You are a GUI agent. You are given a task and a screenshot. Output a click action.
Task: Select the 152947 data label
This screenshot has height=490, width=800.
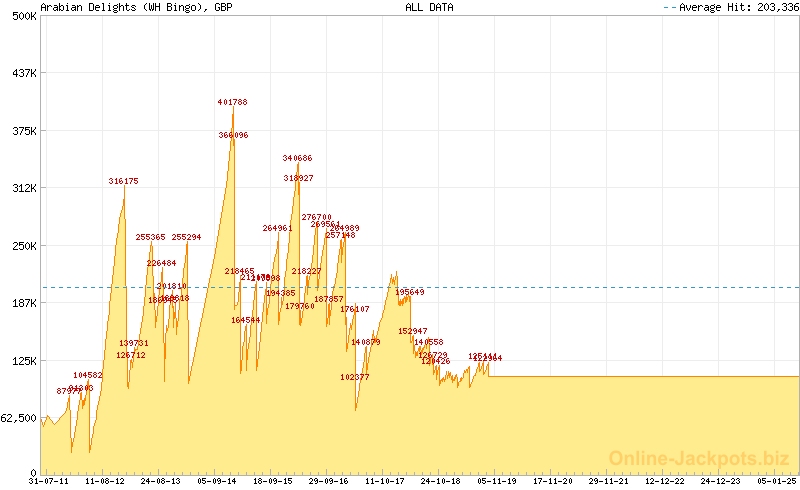click(413, 331)
